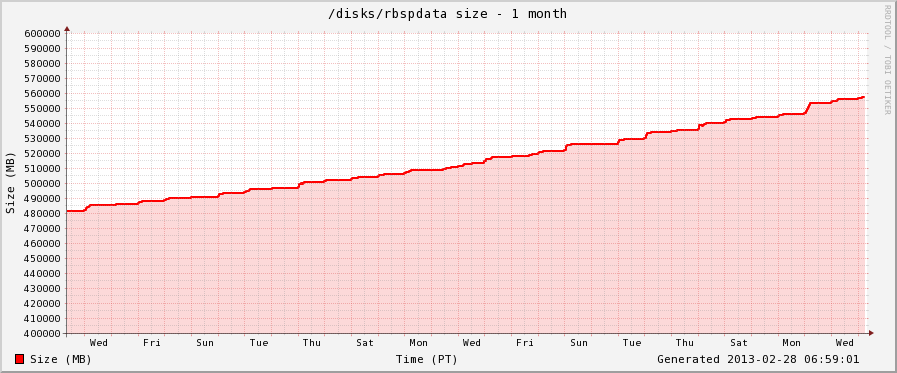This screenshot has height=373, width=897.
Task: Click the Thu label after first Tue
Action: tap(312, 343)
